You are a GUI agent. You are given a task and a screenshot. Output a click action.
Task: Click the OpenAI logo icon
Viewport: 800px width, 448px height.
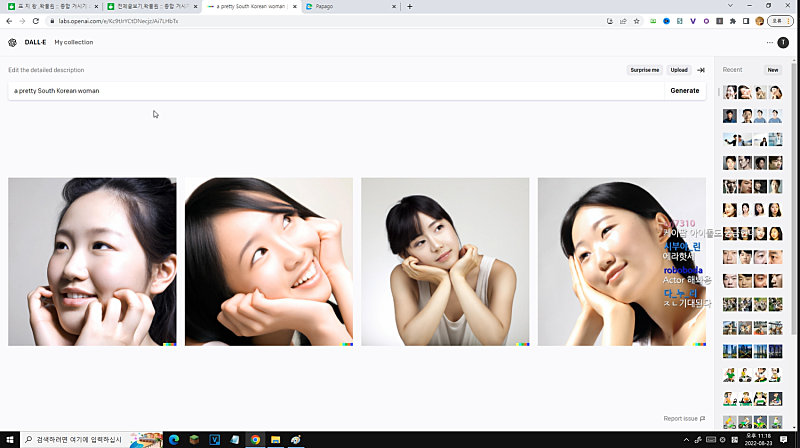point(12,42)
